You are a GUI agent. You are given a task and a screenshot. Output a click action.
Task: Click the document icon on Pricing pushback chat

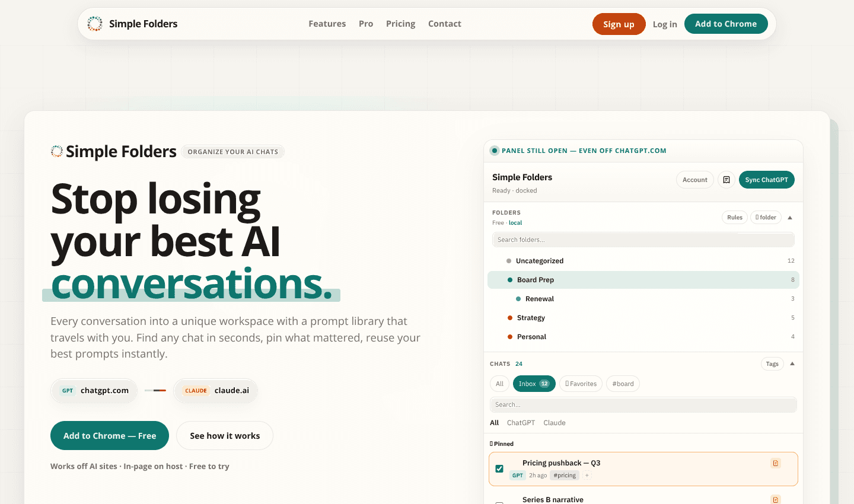click(776, 463)
